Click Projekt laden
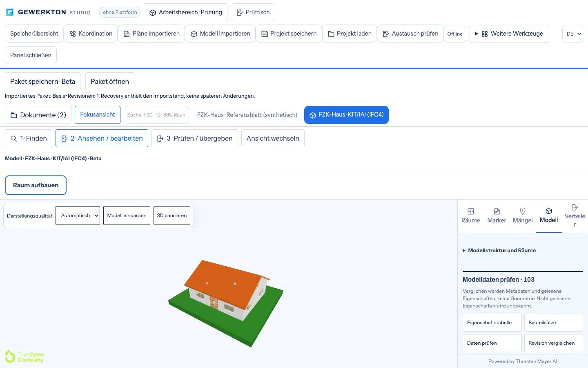 (350, 34)
